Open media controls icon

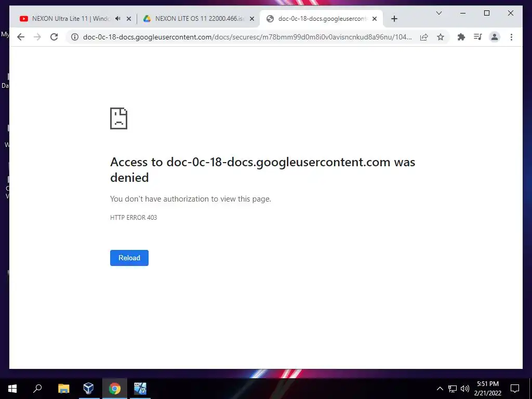[x=478, y=37]
